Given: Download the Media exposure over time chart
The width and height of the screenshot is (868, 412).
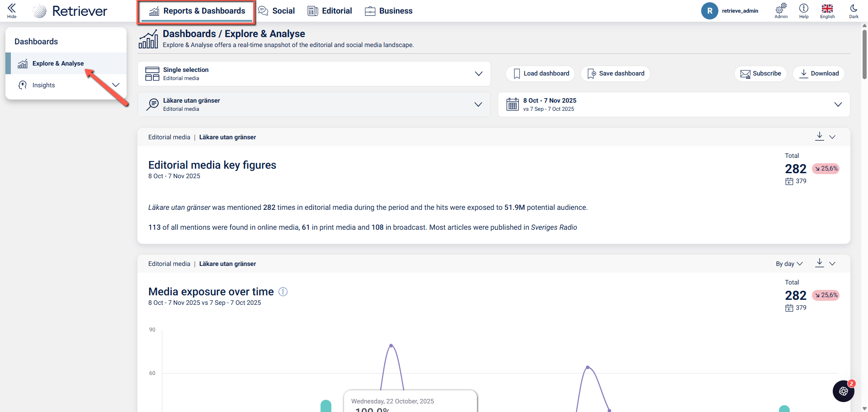Looking at the screenshot, I should pyautogui.click(x=819, y=263).
